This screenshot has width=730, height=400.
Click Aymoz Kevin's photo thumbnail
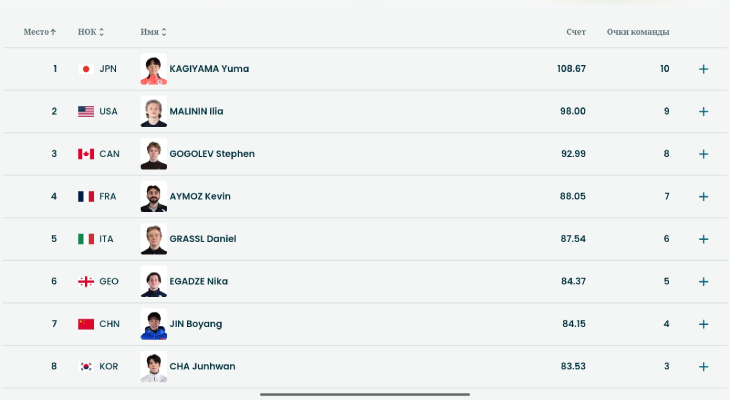tap(154, 196)
